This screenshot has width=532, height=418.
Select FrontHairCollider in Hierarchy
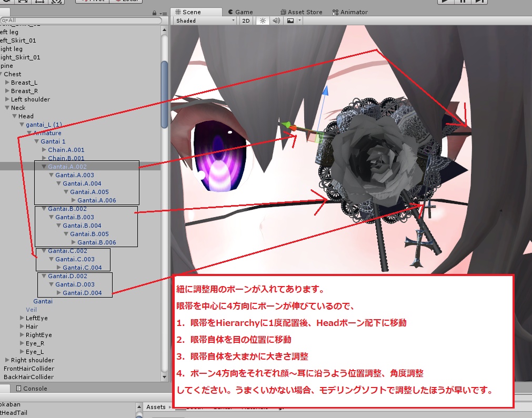pos(29,369)
